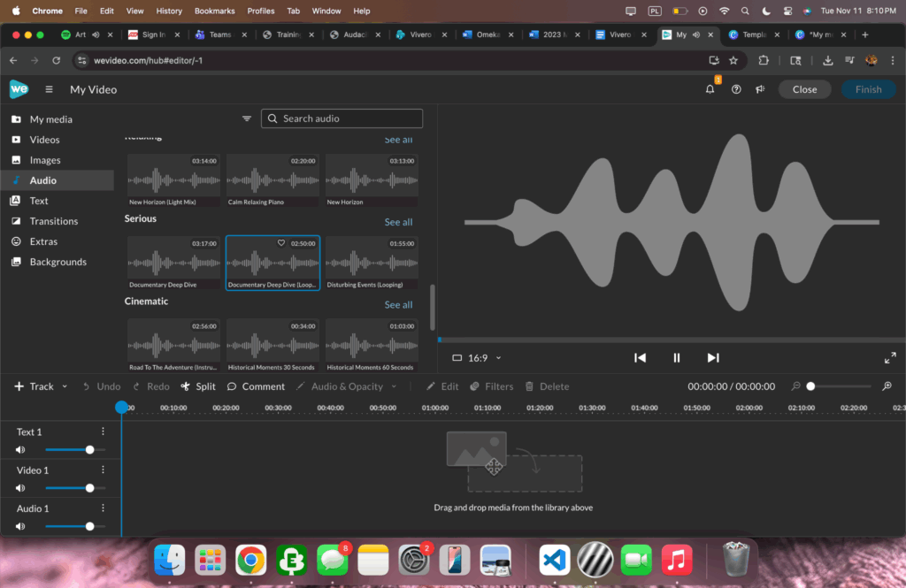Skip to next clip in preview
The image size is (906, 588).
[714, 357]
